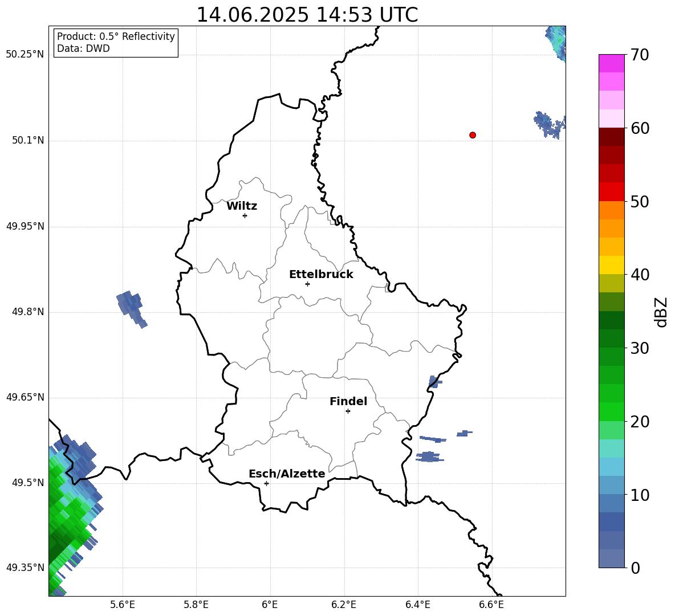675x616 pixels.
Task: Click the 49.5°N latitude label
Action: (x=28, y=482)
